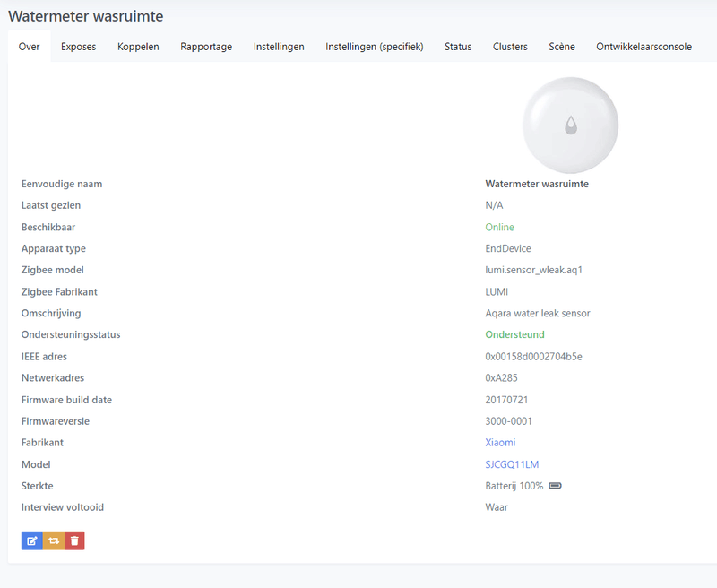This screenshot has width=717, height=588.
Task: Click the green Online availability status
Action: (500, 228)
